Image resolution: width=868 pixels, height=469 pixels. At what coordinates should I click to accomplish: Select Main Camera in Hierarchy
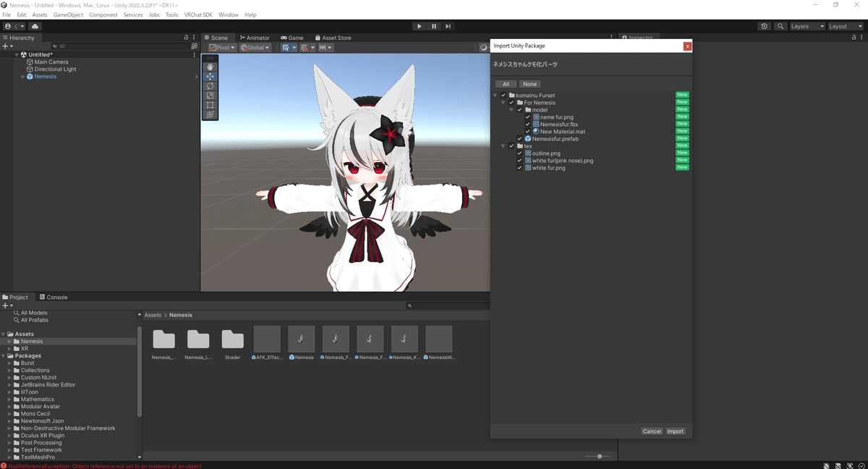coord(51,62)
